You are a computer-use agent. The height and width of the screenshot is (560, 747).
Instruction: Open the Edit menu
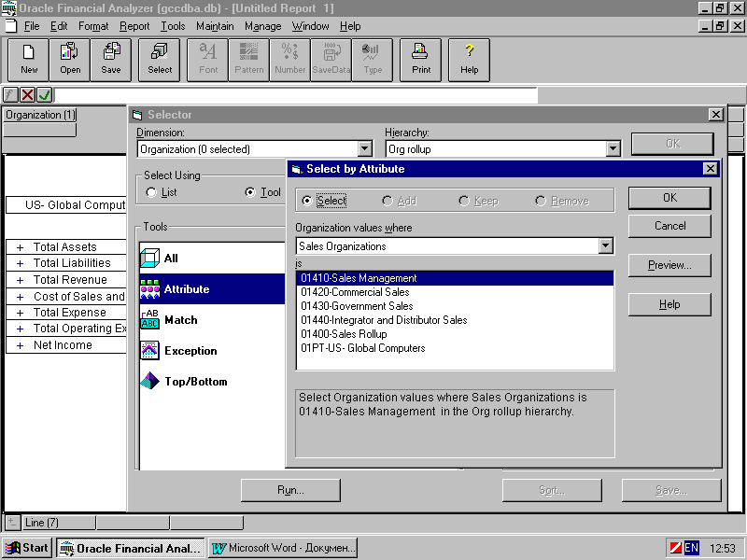pyautogui.click(x=59, y=26)
